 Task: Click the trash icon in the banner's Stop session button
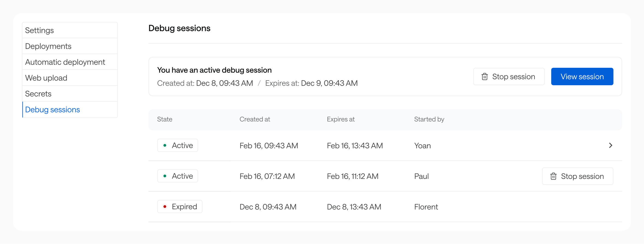point(485,77)
